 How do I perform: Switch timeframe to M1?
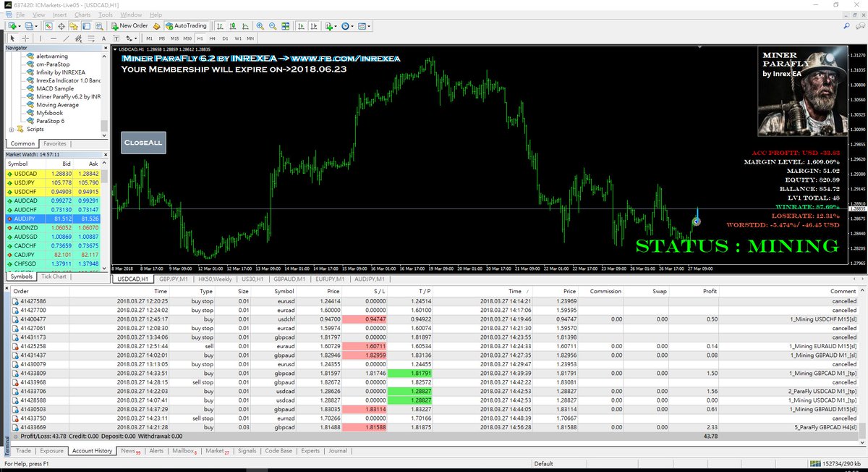(149, 38)
